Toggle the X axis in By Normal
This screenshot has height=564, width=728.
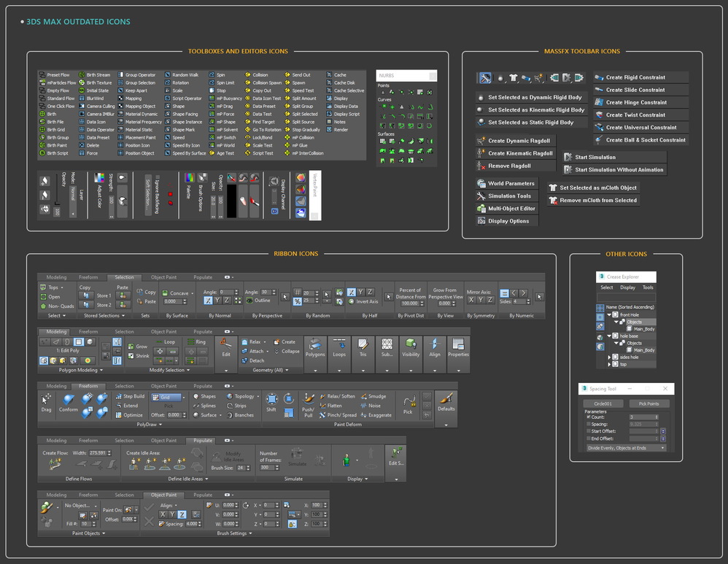pyautogui.click(x=208, y=301)
